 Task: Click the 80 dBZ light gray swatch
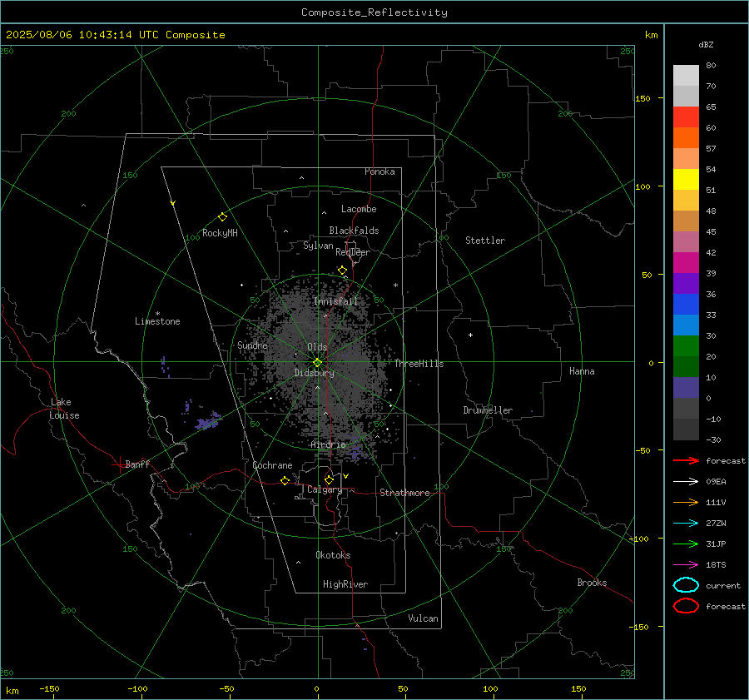tap(686, 76)
